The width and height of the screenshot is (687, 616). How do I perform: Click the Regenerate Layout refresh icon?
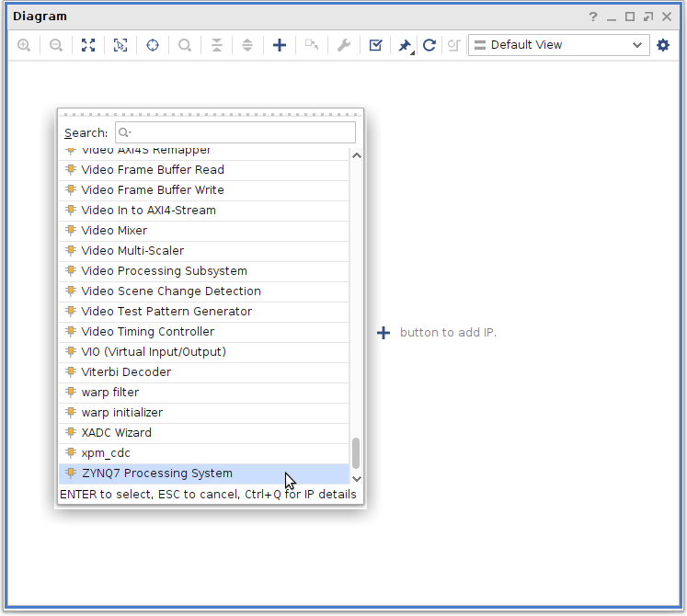(x=429, y=45)
